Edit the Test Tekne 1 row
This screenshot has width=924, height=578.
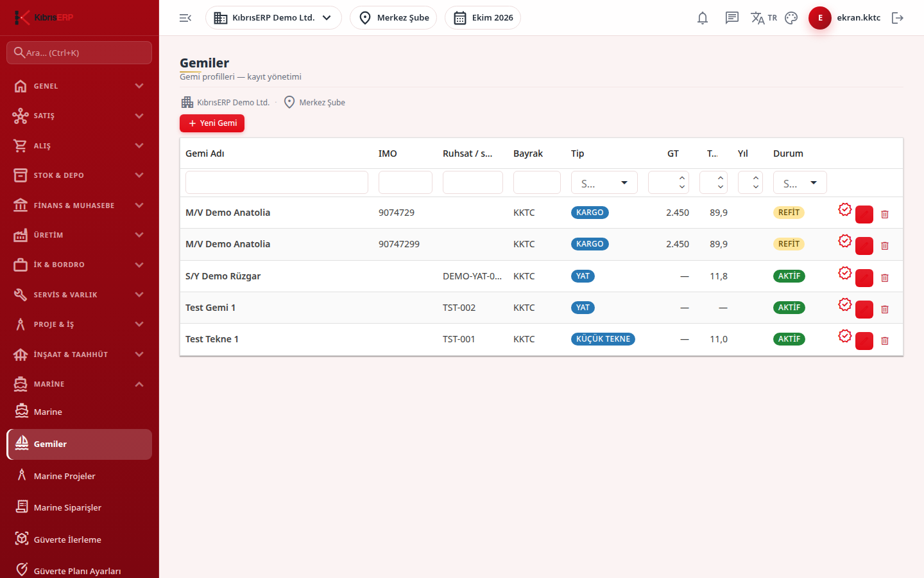point(864,341)
